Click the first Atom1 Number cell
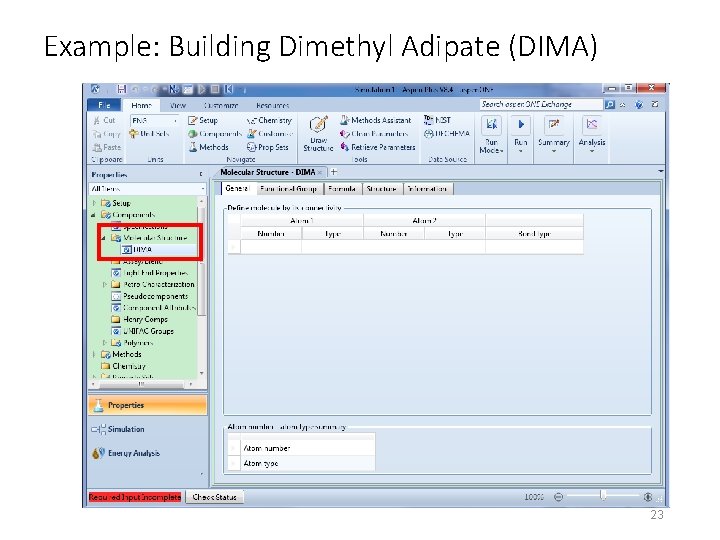This screenshot has width=720, height=540. 271,247
